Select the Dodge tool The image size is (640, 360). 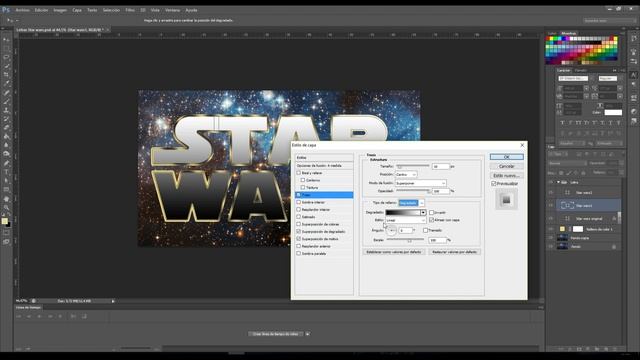click(x=6, y=154)
